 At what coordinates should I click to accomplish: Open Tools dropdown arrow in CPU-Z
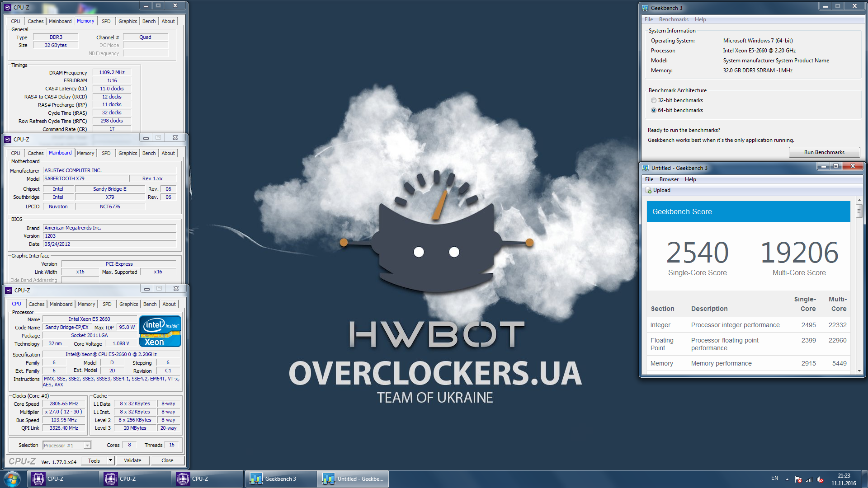(x=110, y=460)
